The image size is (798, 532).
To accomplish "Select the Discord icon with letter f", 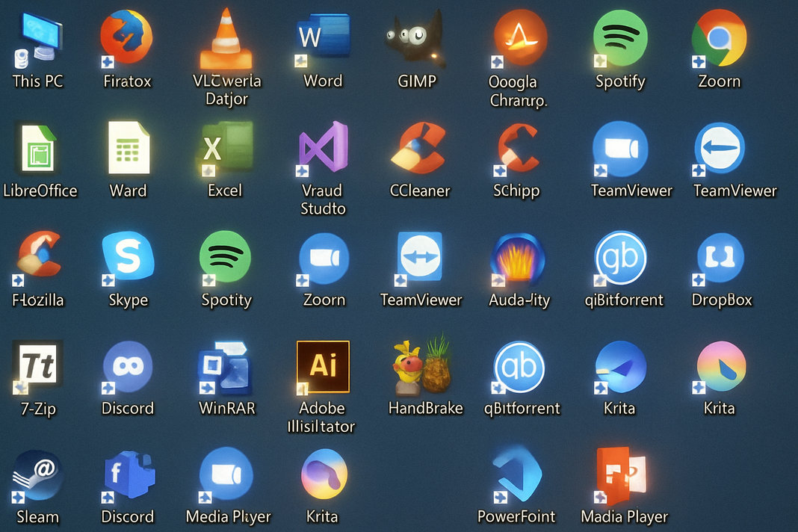I will [129, 475].
